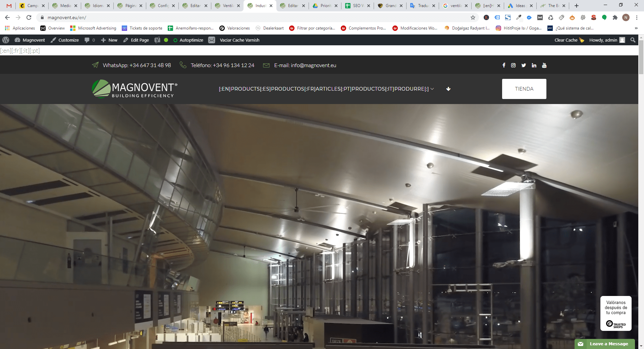The width and height of the screenshot is (644, 349).
Task: Open the HititProje Instagram bookmark
Action: (519, 28)
